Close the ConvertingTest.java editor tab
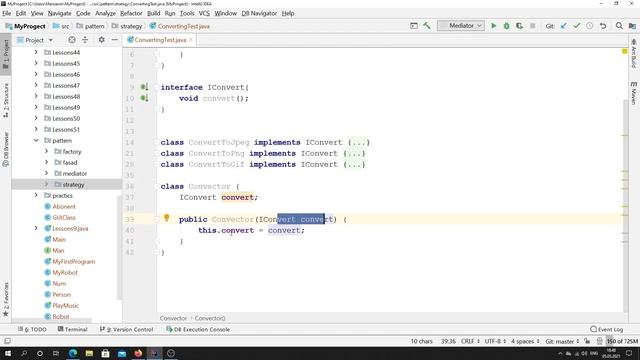The width and height of the screenshot is (640, 360). tap(191, 40)
